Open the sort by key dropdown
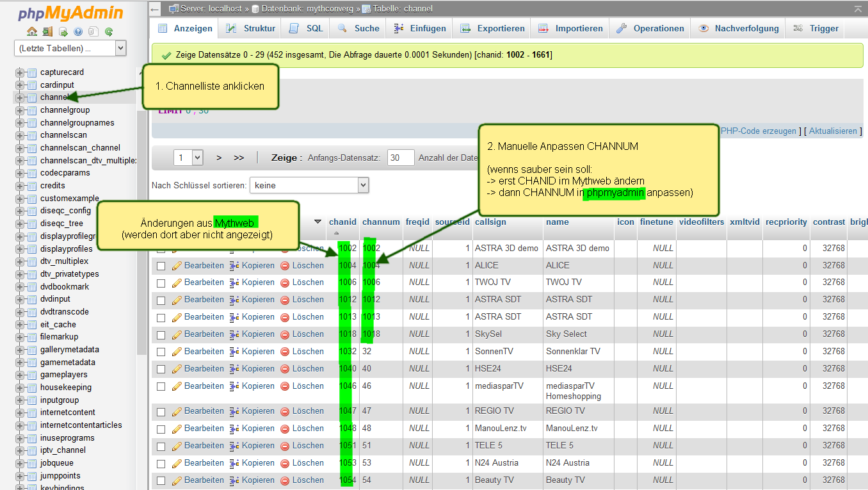Image resolution: width=868 pixels, height=490 pixels. tap(309, 185)
